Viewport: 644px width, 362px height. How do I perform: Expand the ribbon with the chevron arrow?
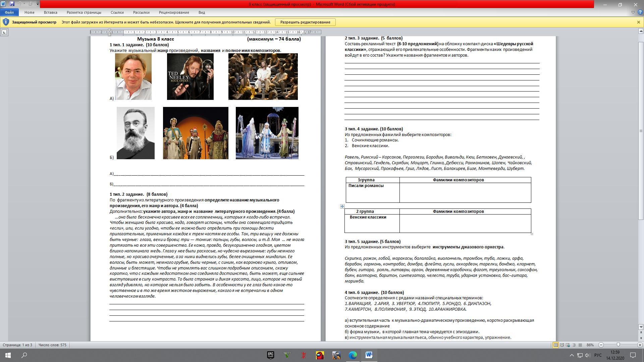pyautogui.click(x=633, y=12)
